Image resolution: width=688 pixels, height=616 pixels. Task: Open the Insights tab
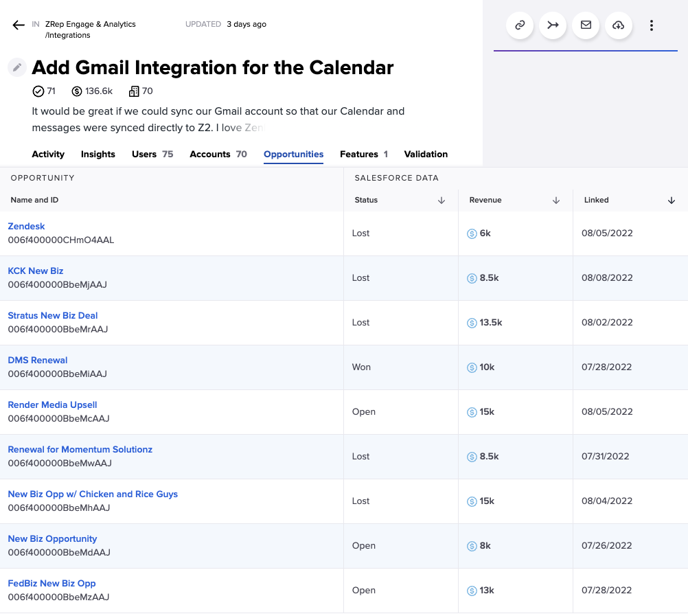[98, 155]
